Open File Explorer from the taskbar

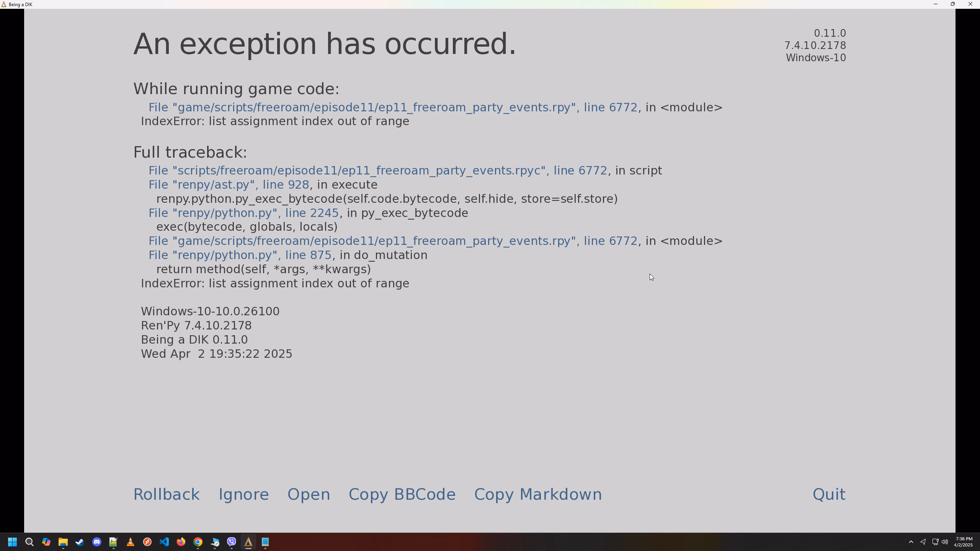(x=63, y=542)
